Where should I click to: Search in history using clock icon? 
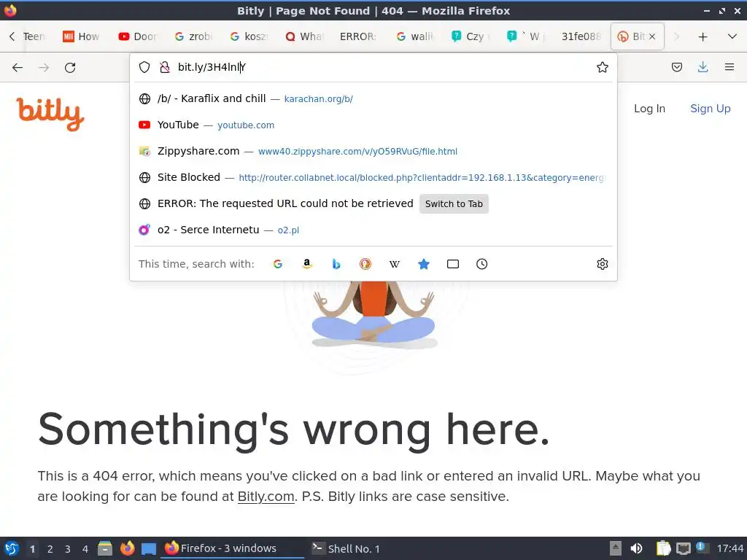[481, 264]
